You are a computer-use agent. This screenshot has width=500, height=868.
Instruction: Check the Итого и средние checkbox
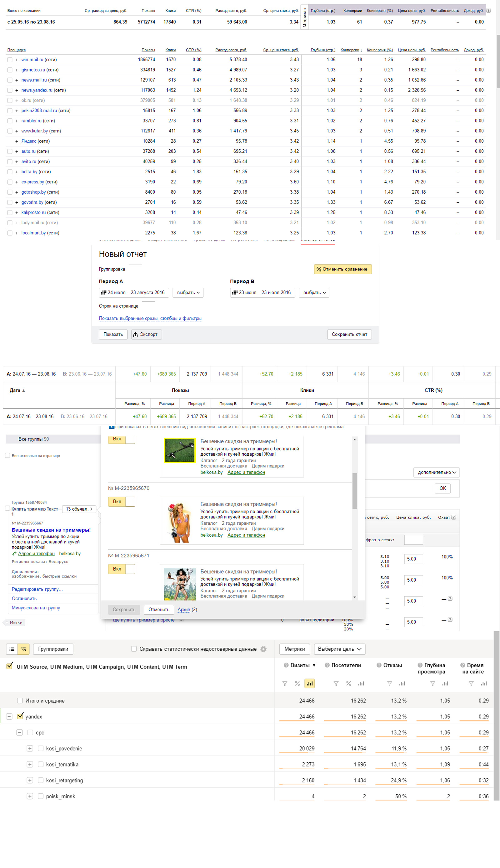click(x=20, y=701)
